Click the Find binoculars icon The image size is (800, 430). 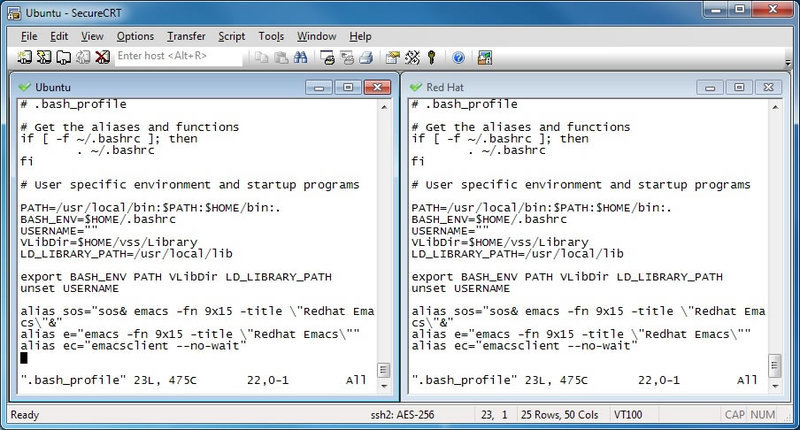(x=301, y=58)
